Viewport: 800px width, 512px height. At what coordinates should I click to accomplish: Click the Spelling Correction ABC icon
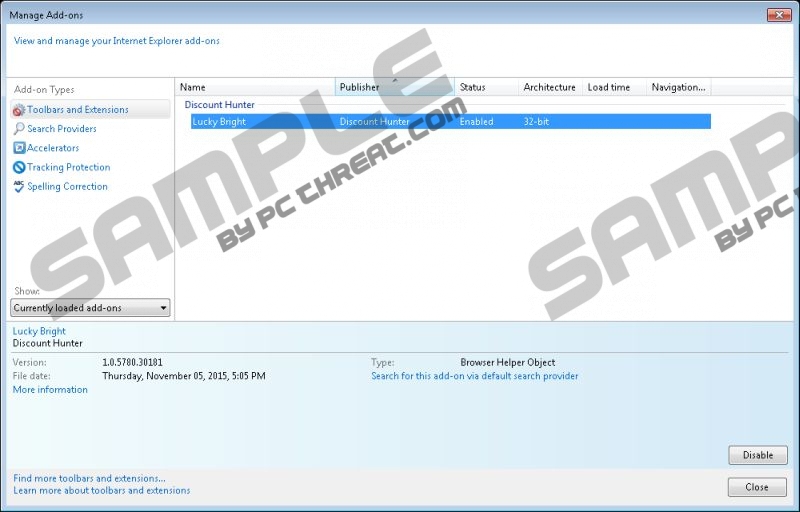click(19, 186)
